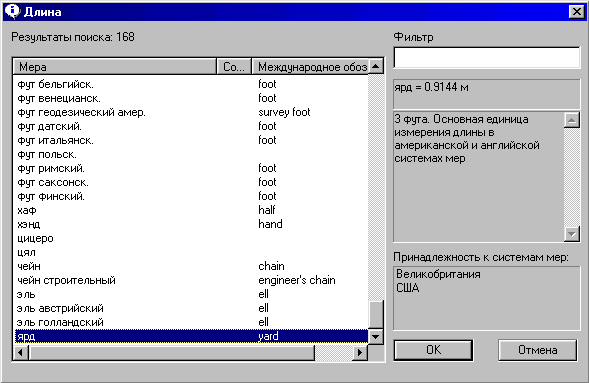
Task: Click horizontal scrollbar right arrow
Action: click(360, 353)
